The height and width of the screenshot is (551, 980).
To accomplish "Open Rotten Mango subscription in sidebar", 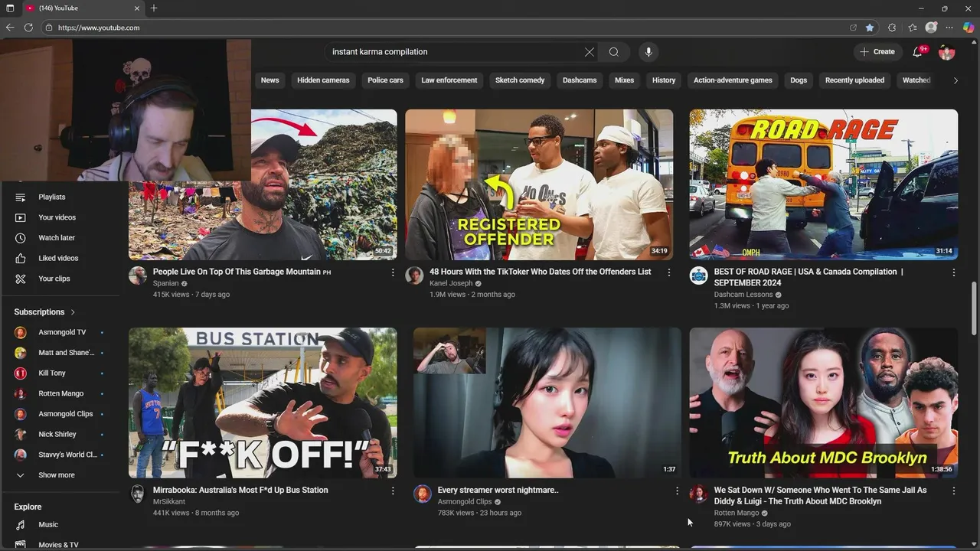I will click(61, 394).
